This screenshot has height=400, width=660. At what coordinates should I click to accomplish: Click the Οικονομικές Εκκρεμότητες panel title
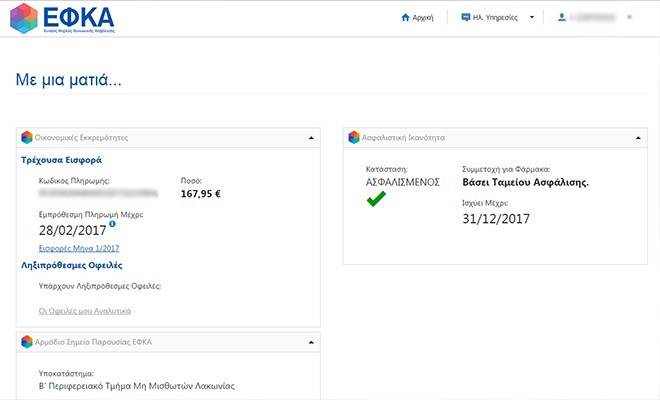click(x=81, y=138)
